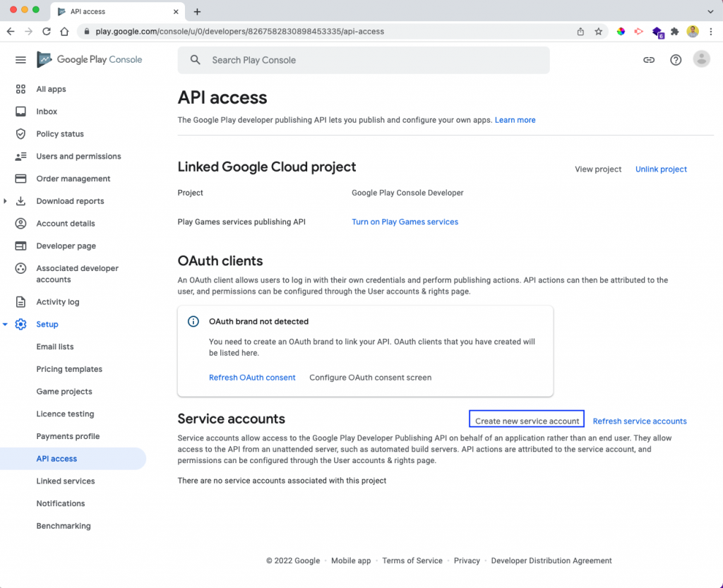Click the Associated developer accounts icon
723x588 pixels.
click(20, 268)
